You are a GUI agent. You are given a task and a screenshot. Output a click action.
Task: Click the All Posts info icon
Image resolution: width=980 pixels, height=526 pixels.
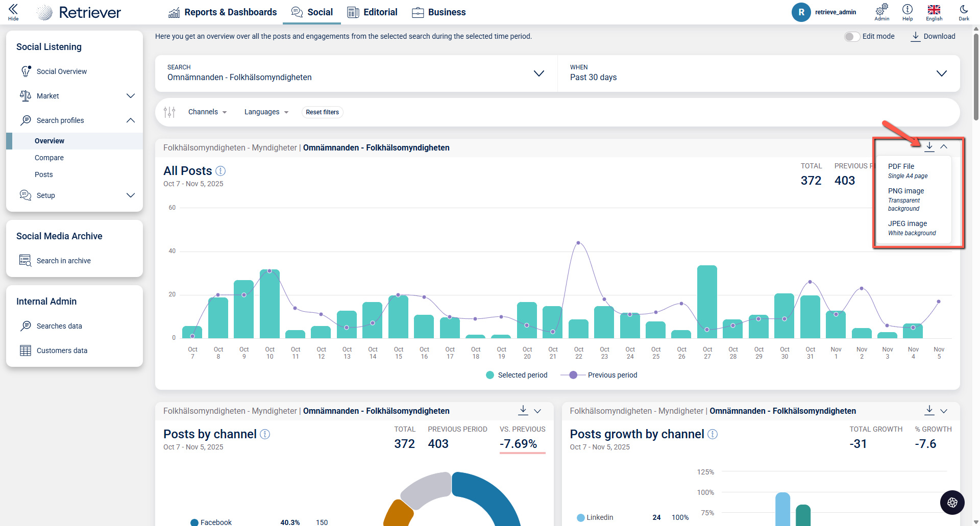point(220,171)
